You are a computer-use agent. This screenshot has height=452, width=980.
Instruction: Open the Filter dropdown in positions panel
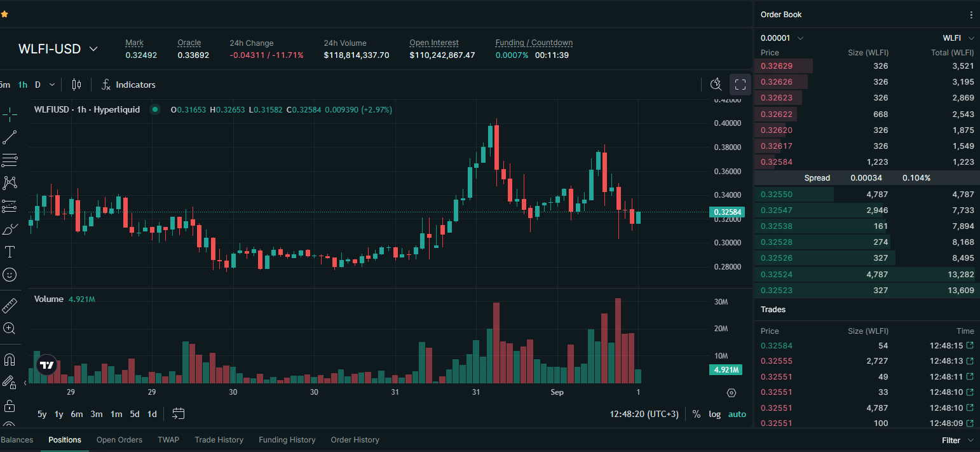click(957, 440)
